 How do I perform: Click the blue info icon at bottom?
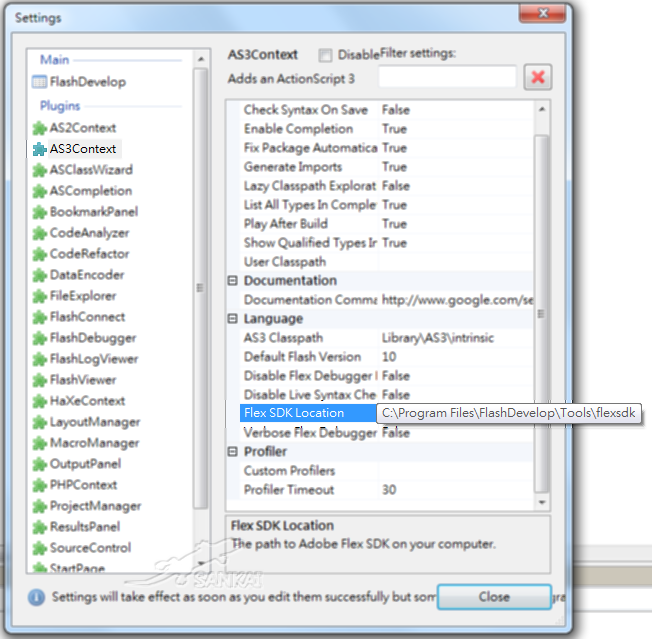(x=36, y=597)
